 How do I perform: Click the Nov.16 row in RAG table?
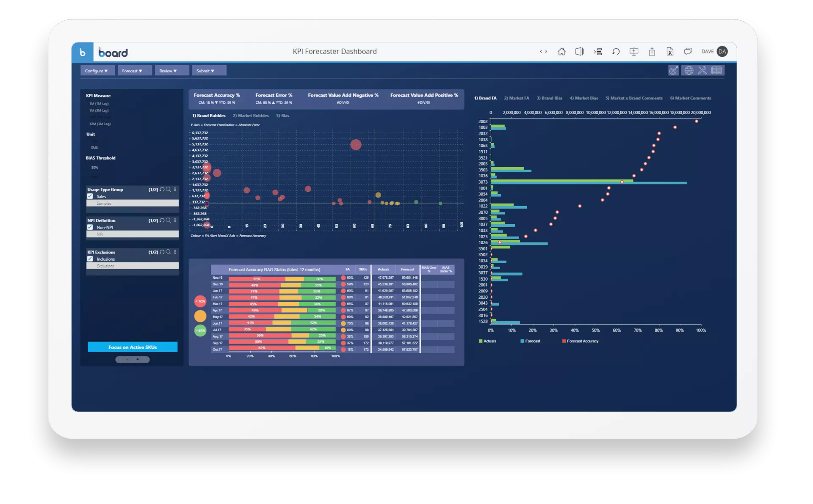pyautogui.click(x=332, y=278)
